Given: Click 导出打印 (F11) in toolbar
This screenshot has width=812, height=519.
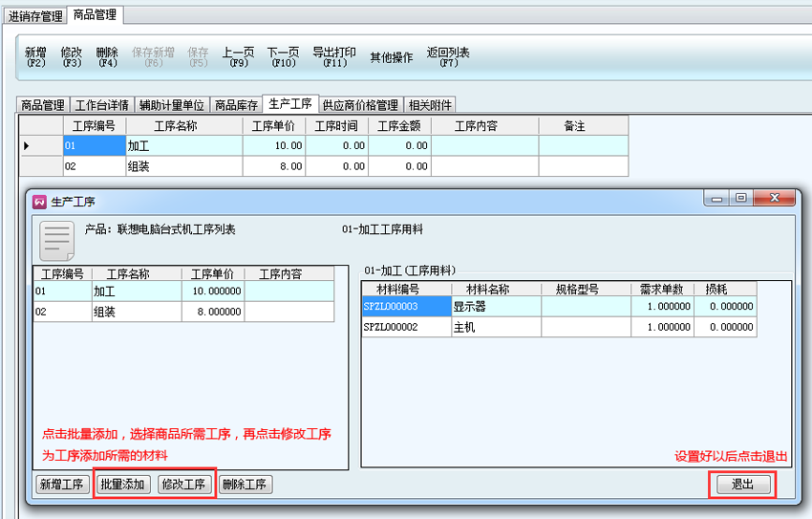Looking at the screenshot, I should coord(334,57).
